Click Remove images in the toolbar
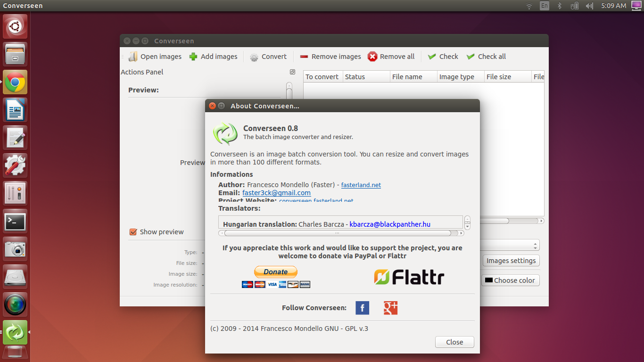This screenshot has height=362, width=644. click(x=330, y=57)
